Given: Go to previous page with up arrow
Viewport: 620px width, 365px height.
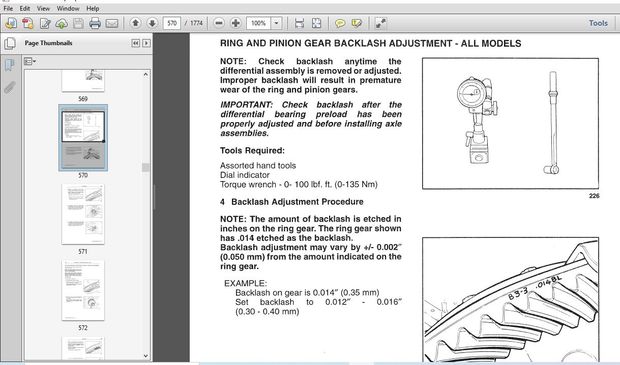Looking at the screenshot, I should 135,23.
